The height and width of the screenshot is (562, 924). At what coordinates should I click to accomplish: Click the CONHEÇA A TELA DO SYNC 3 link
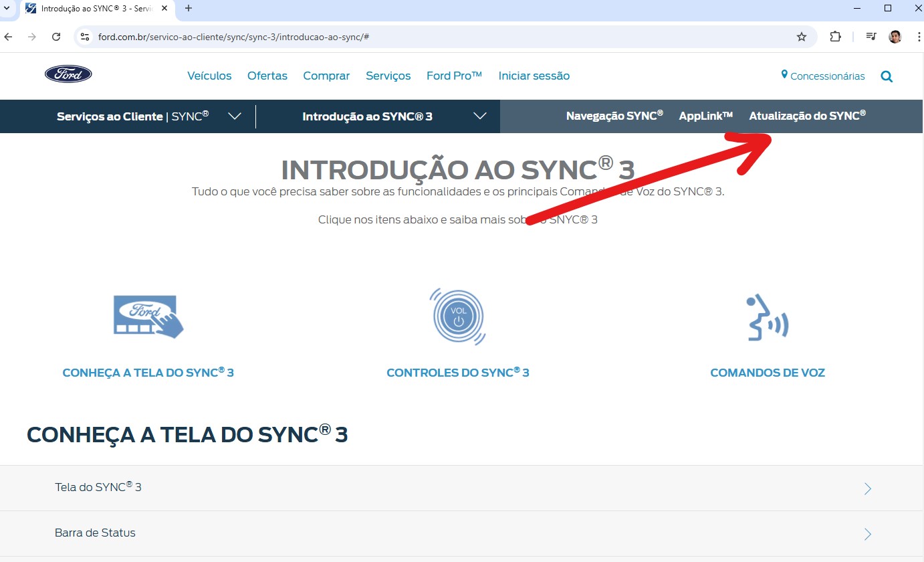[x=148, y=372]
